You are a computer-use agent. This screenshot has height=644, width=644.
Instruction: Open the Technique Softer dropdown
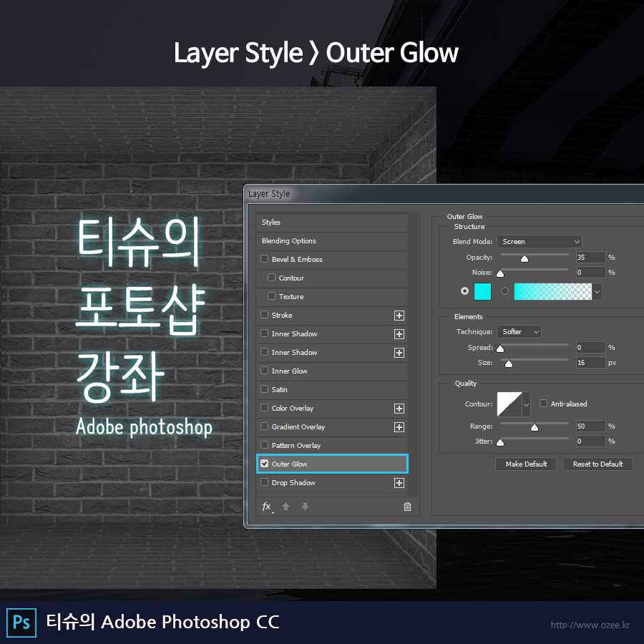tap(519, 332)
